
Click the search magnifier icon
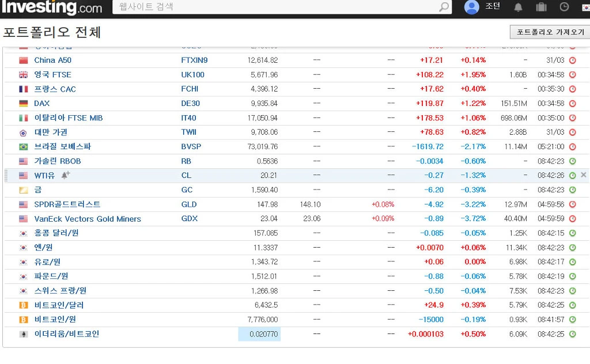(444, 7)
